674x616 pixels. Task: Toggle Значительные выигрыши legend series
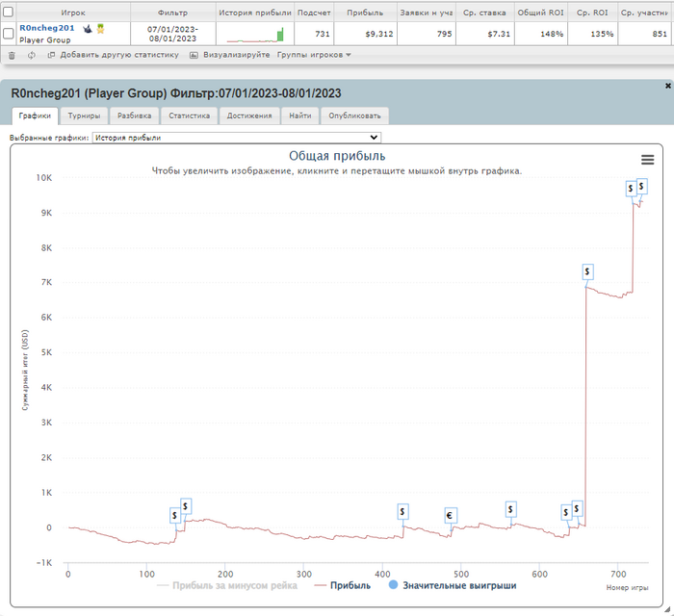point(453,585)
